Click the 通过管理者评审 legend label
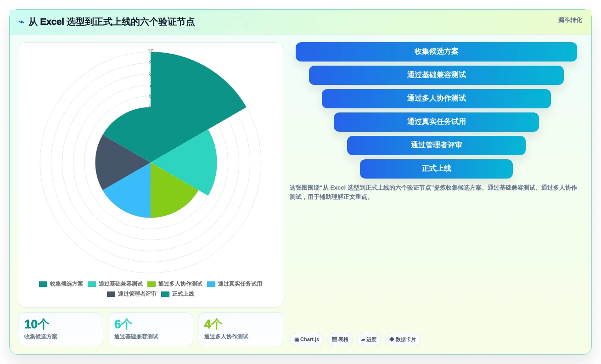Screen dimensions: 601x364 coord(137,294)
